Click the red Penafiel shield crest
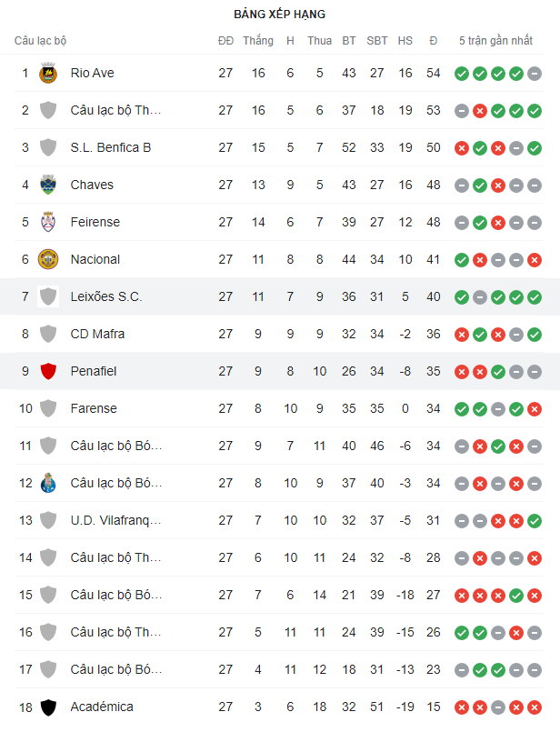 tap(48, 371)
